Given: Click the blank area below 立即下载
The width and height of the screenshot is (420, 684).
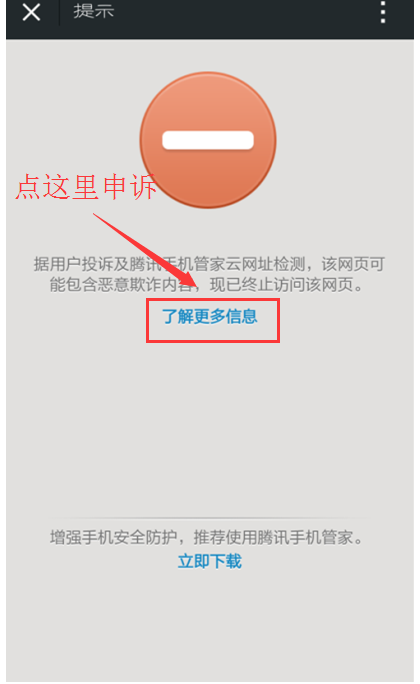Looking at the screenshot, I should click(210, 624).
